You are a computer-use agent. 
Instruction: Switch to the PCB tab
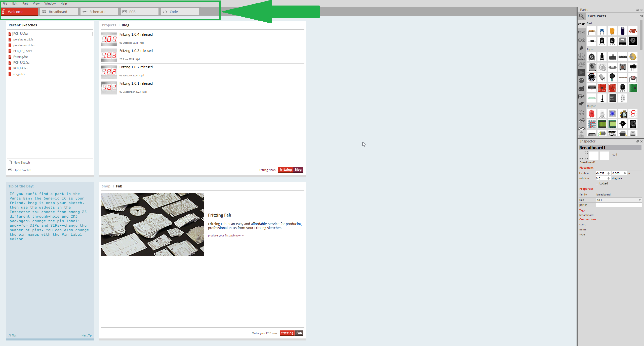coord(140,12)
